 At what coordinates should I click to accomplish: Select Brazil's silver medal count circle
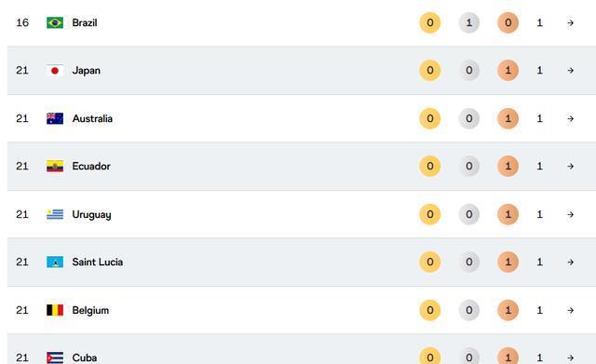click(x=469, y=22)
